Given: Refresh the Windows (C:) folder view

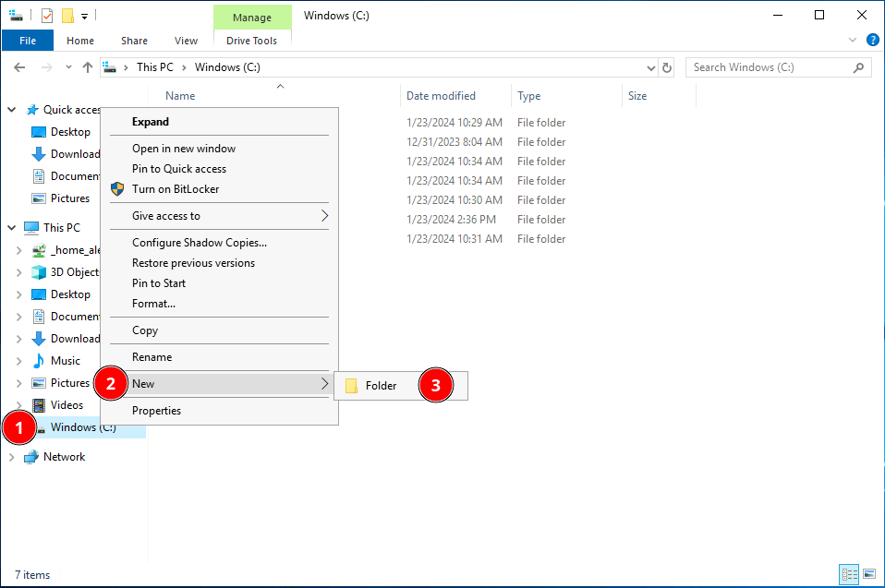Looking at the screenshot, I should pyautogui.click(x=668, y=67).
